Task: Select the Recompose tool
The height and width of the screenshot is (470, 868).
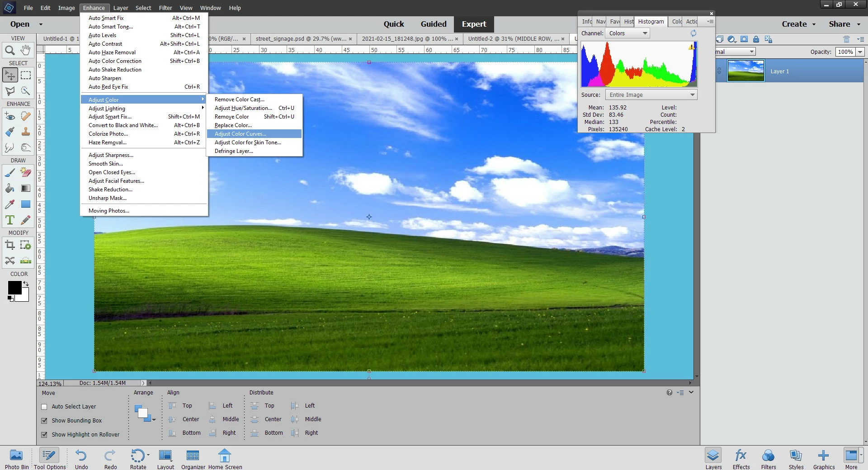Action: 26,245
